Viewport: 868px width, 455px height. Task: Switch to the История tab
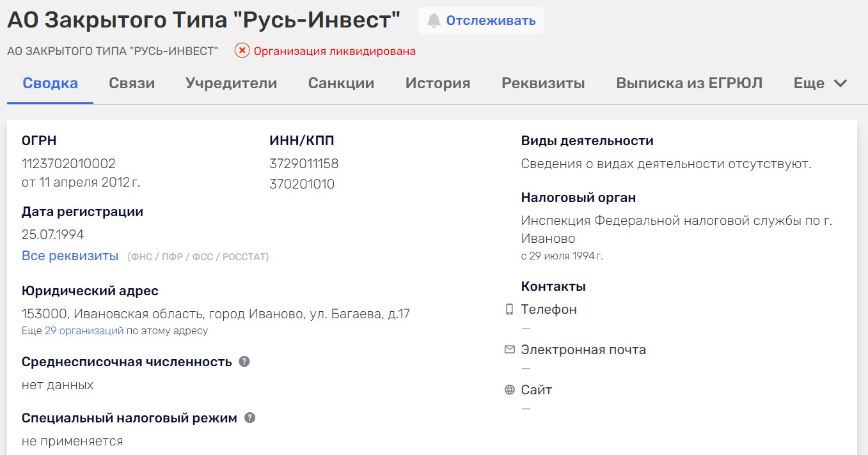(438, 83)
